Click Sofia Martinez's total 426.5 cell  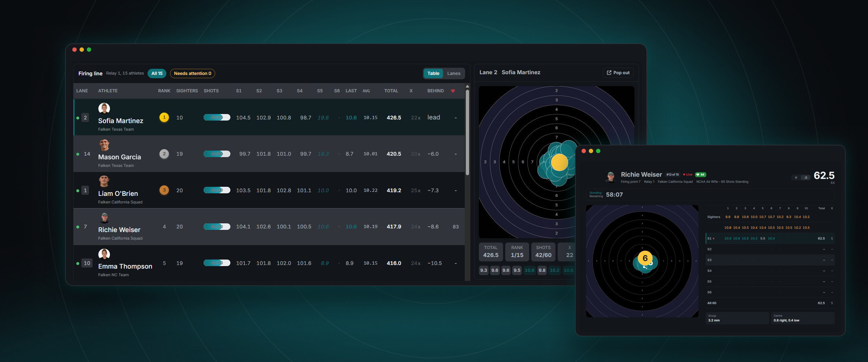pos(394,118)
